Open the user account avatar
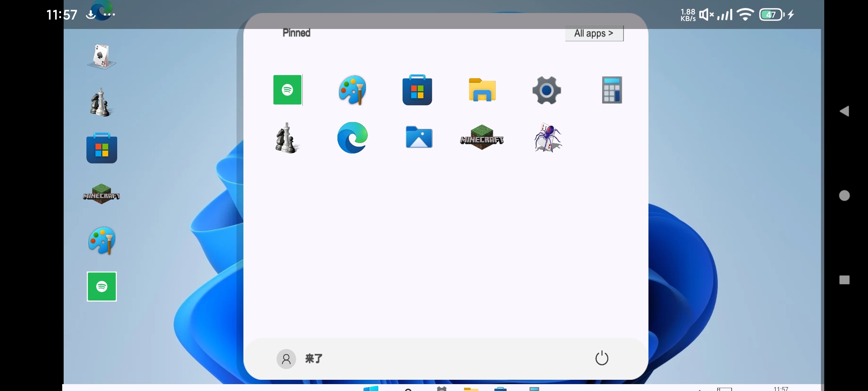Image resolution: width=868 pixels, height=391 pixels. pos(286,359)
